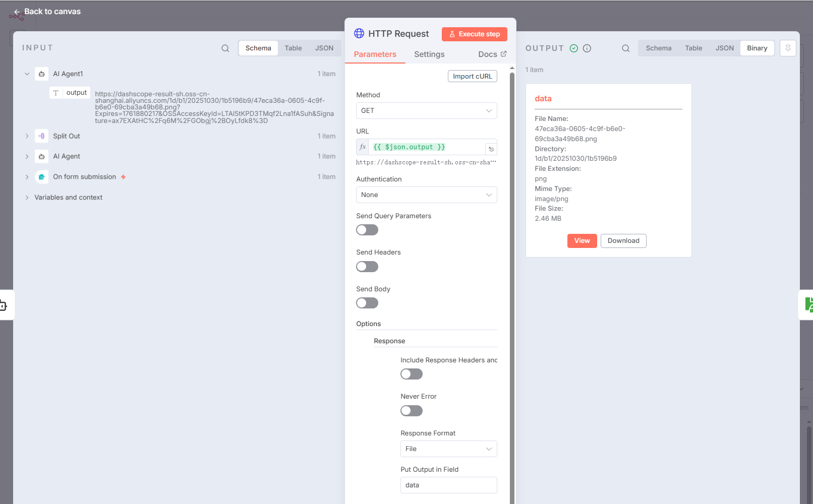Click the Split Out node icon
The height and width of the screenshot is (504, 813).
(x=42, y=136)
